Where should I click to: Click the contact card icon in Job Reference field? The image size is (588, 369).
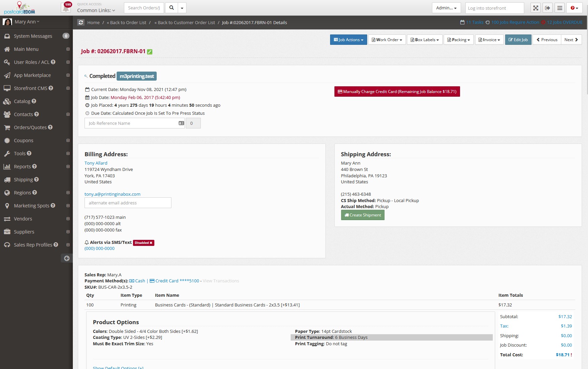(x=181, y=123)
